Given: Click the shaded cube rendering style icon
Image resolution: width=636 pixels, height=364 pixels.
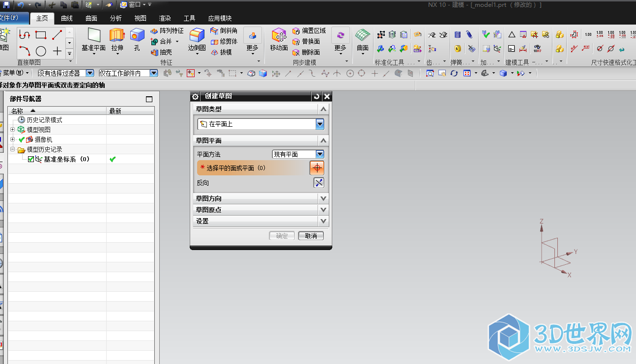Looking at the screenshot, I should click(503, 73).
